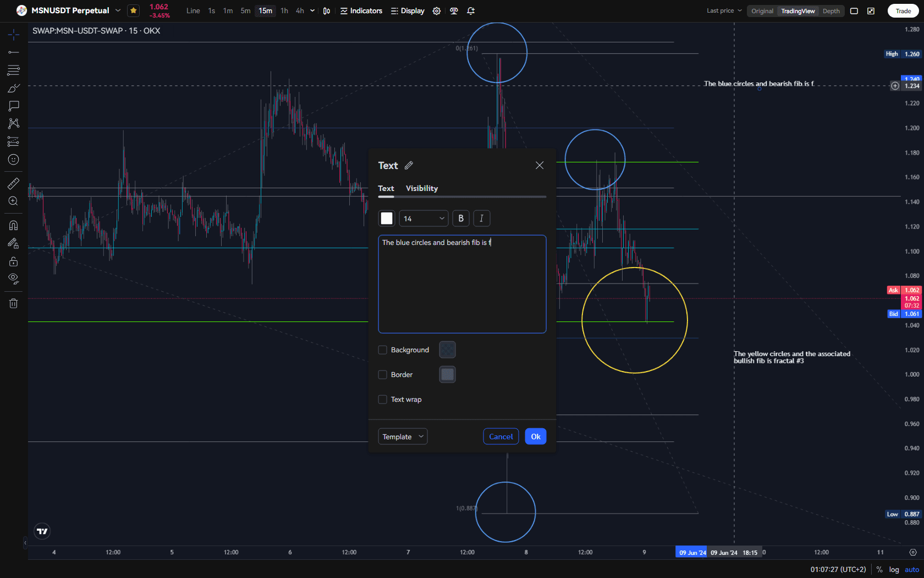924x578 pixels.
Task: Open the Border color swatch
Action: (448, 374)
